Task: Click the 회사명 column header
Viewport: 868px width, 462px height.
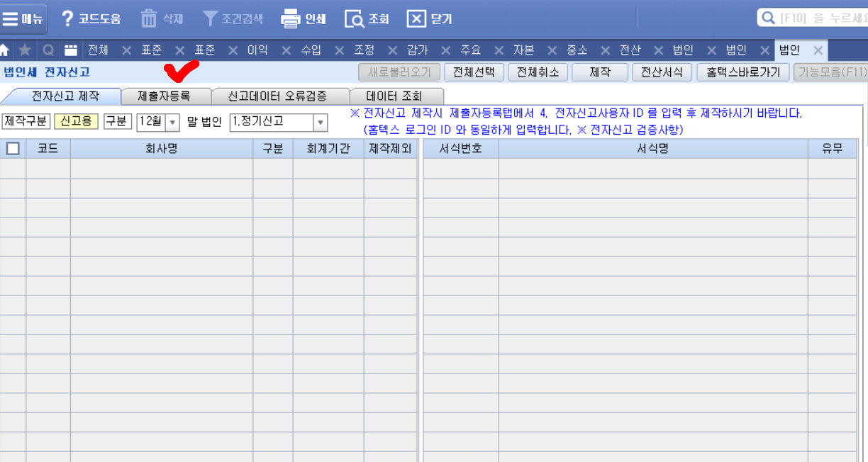Action: (162, 149)
